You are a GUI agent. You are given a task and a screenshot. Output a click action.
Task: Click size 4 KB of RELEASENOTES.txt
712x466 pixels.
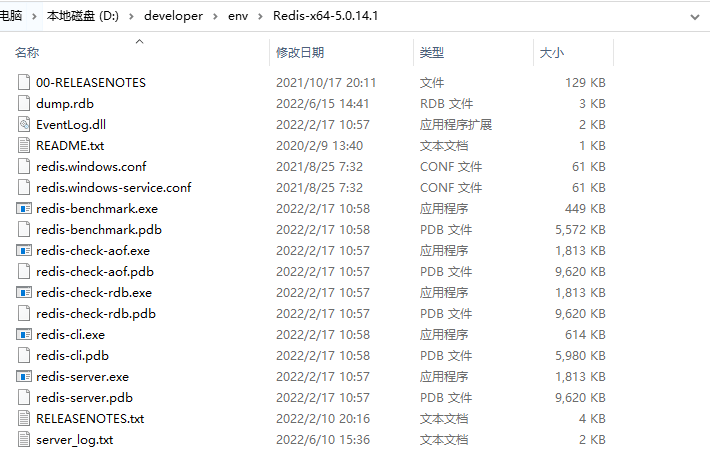(x=592, y=418)
